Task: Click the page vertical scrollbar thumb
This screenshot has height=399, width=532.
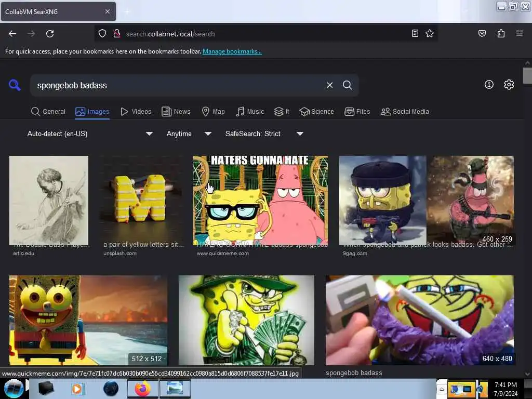Action: coord(527,75)
